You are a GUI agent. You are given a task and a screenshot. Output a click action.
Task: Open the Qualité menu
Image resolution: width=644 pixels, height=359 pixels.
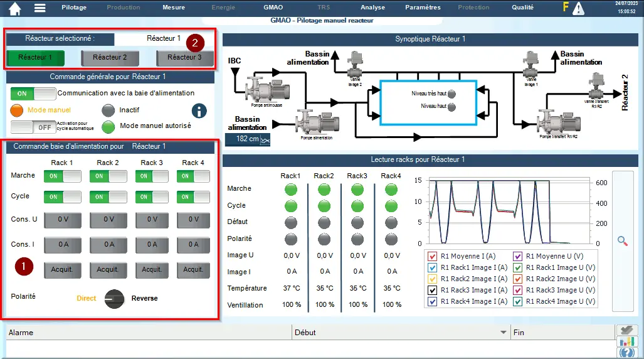pyautogui.click(x=522, y=8)
